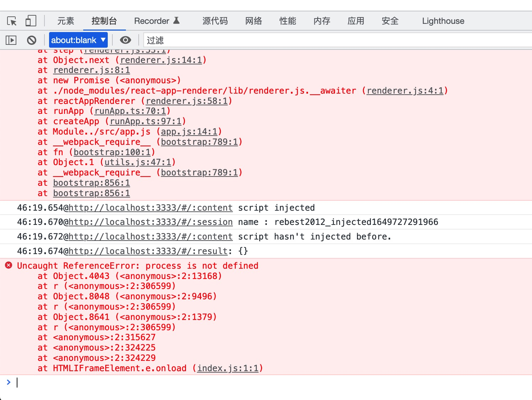Click the red error icon beside ReferenceError
This screenshot has width=532, height=400.
tap(9, 265)
